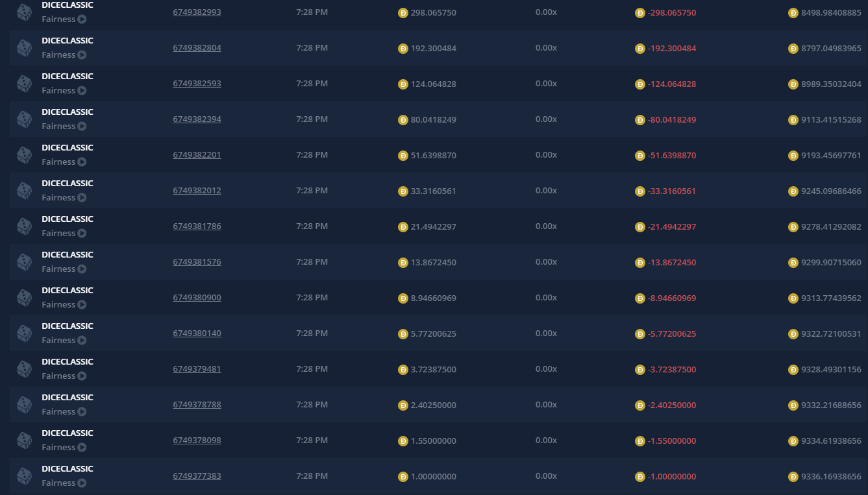Open bet ID link 6749378098
Screen dimensions: 868x495
point(197,441)
